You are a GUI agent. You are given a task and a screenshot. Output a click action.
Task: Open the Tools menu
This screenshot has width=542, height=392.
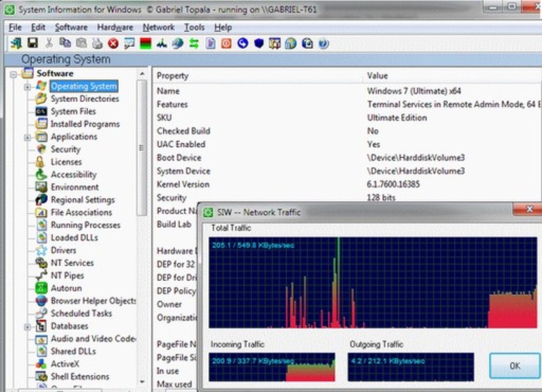point(194,27)
